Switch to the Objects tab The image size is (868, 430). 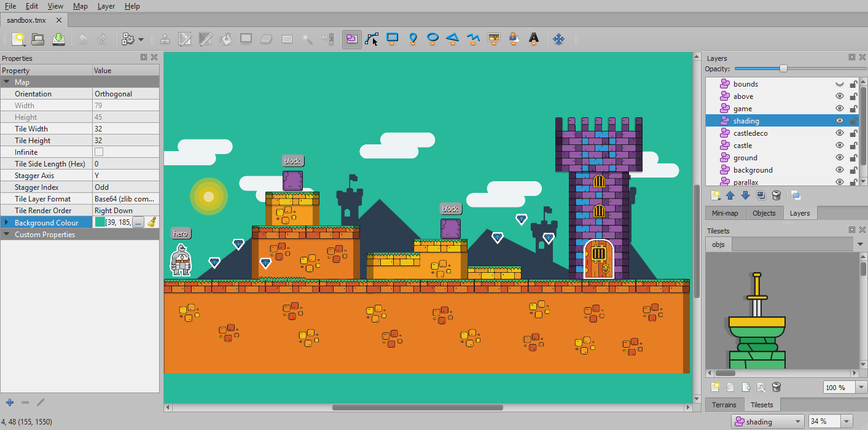point(764,213)
